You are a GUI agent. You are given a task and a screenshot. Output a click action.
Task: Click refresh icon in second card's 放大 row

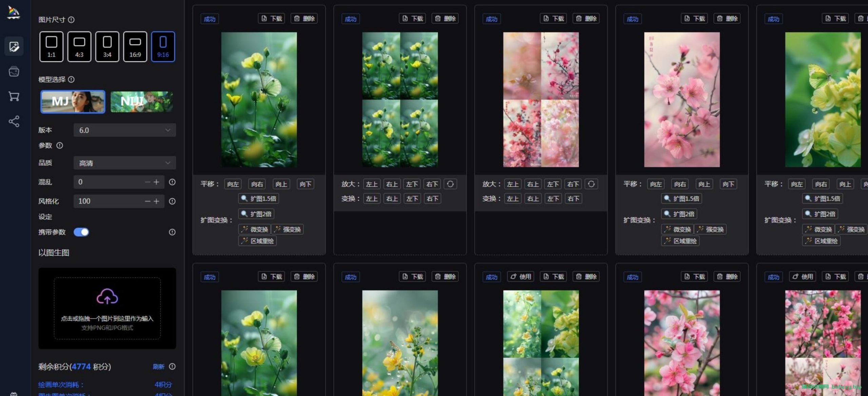pyautogui.click(x=450, y=184)
